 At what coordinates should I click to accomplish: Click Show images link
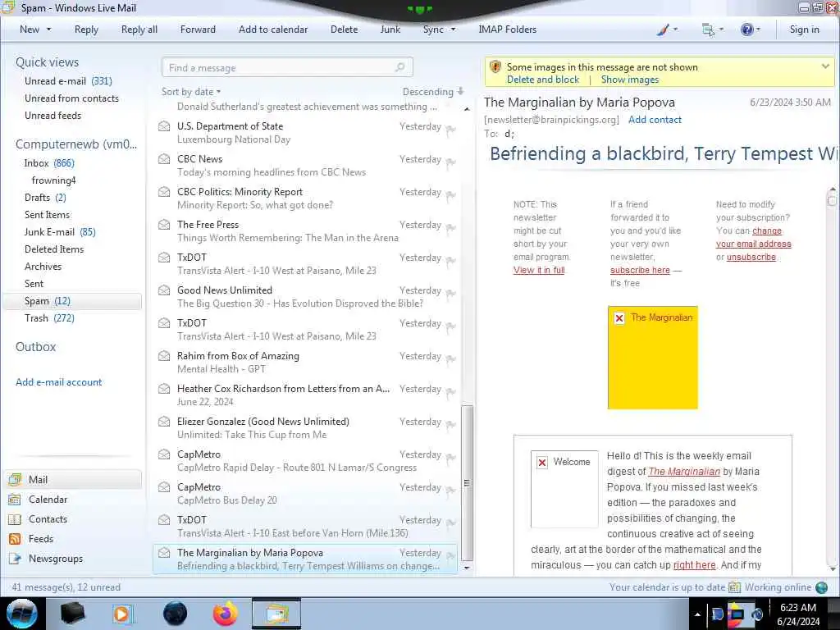(630, 80)
